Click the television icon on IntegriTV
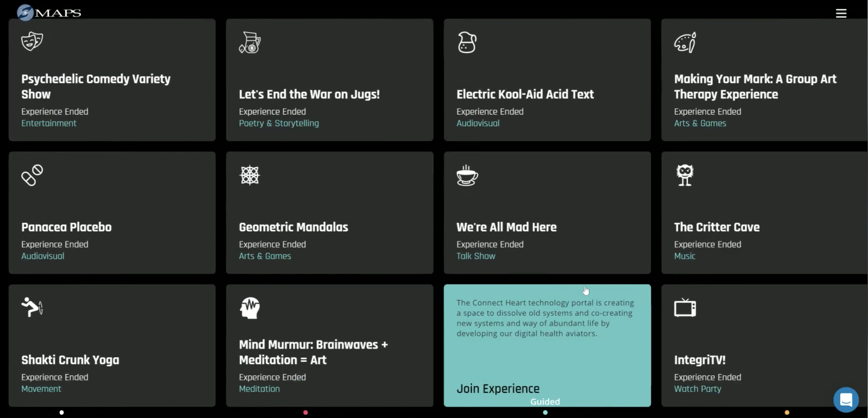 [x=685, y=308]
